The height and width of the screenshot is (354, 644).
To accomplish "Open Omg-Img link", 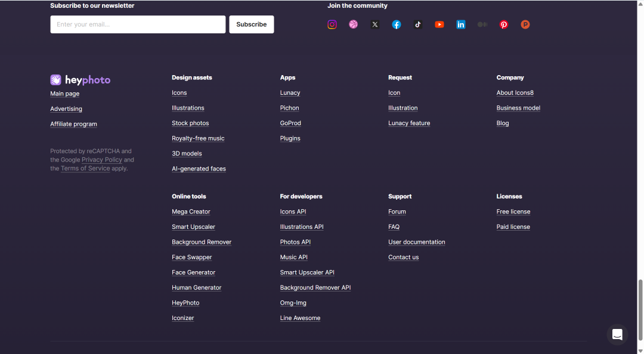I will (293, 303).
